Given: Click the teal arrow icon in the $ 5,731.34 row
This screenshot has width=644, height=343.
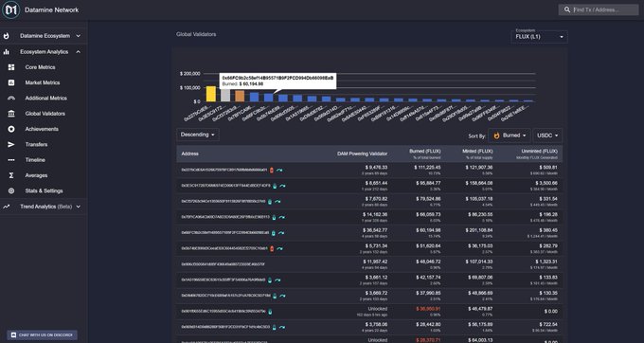Looking at the screenshot, I should click(279, 248).
